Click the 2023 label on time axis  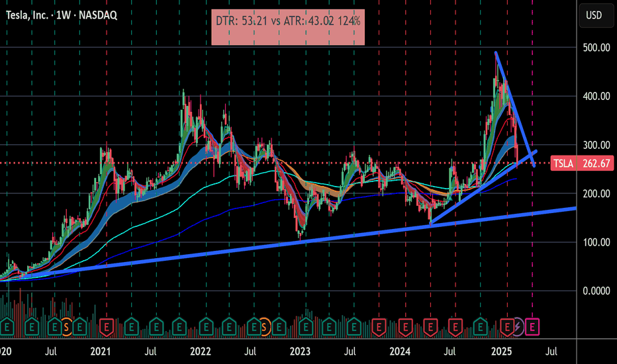301,351
